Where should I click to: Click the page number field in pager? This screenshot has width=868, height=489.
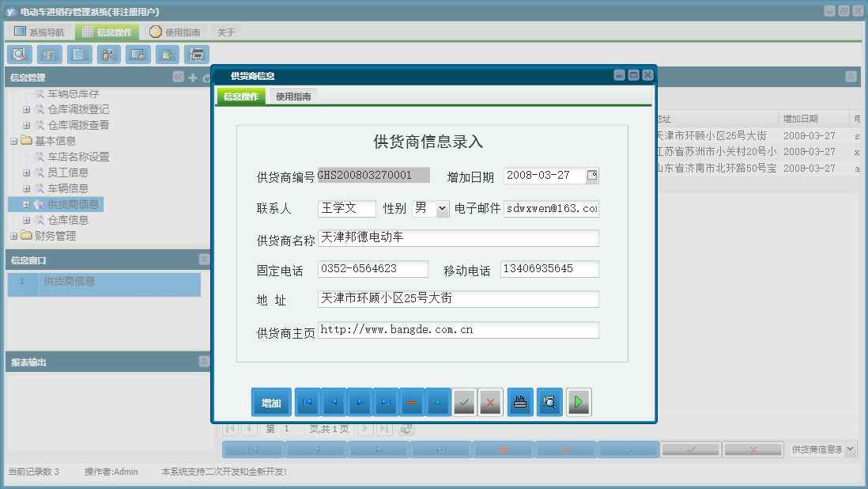tap(292, 429)
